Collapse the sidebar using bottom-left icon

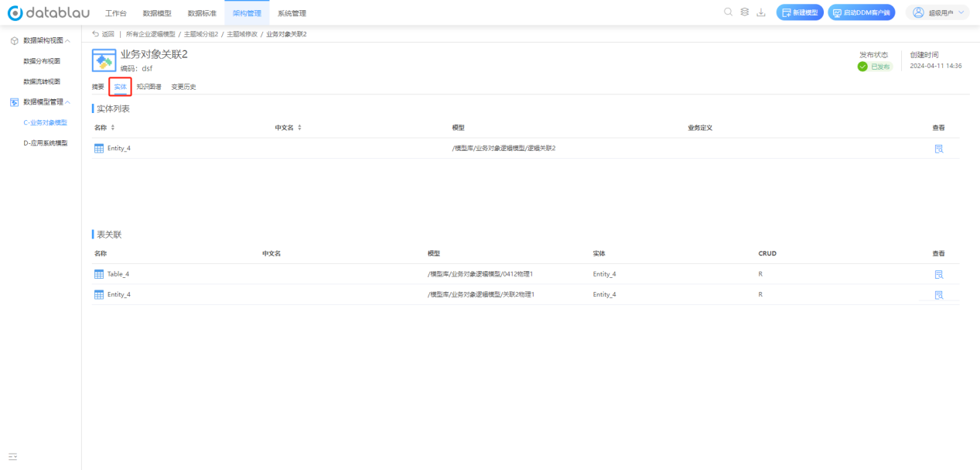tap(13, 457)
